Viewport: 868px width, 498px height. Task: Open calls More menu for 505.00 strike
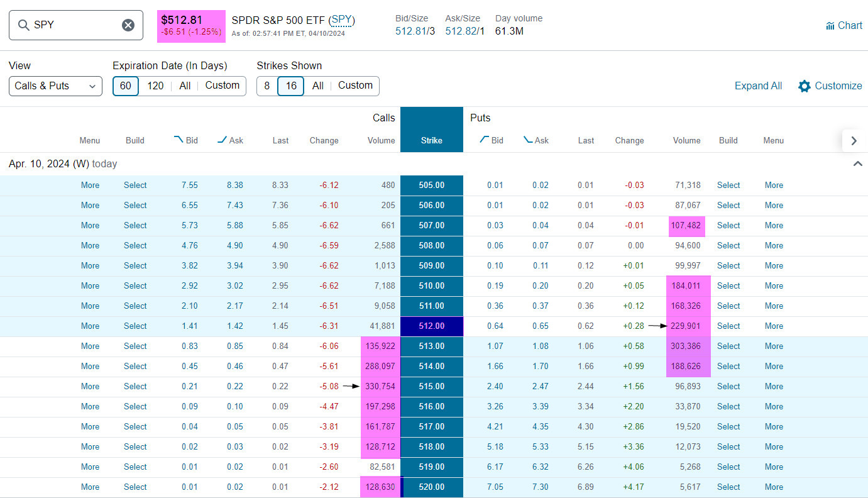[90, 185]
